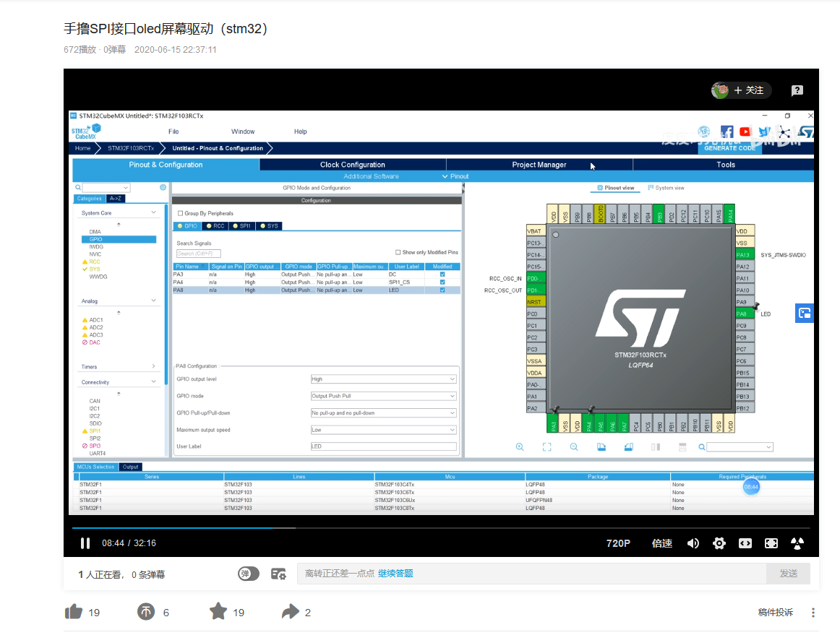Image resolution: width=840 pixels, height=635 pixels.
Task: Favorite the video with star icon
Action: pyautogui.click(x=218, y=611)
